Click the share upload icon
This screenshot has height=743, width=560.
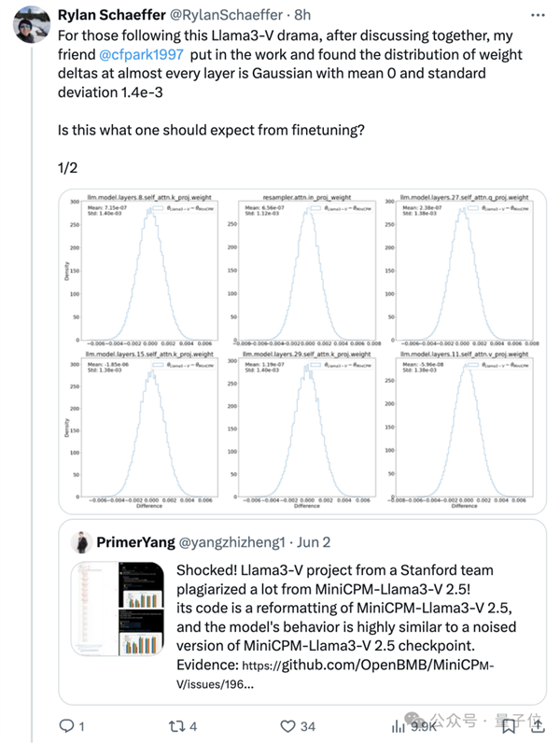(539, 725)
